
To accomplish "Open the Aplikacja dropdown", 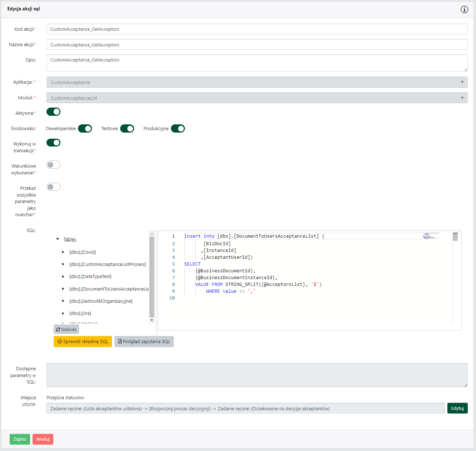I will tap(462, 82).
